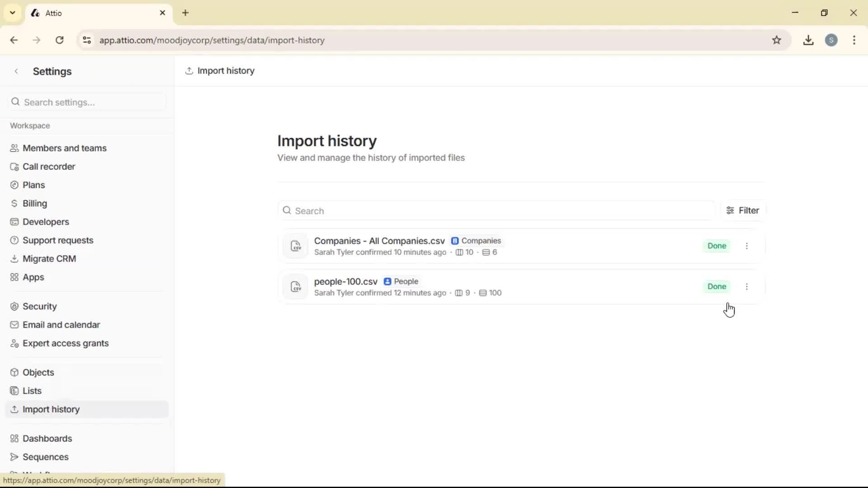The image size is (868, 488).
Task: Open Billing settings via its dollar icon
Action: click(x=14, y=203)
